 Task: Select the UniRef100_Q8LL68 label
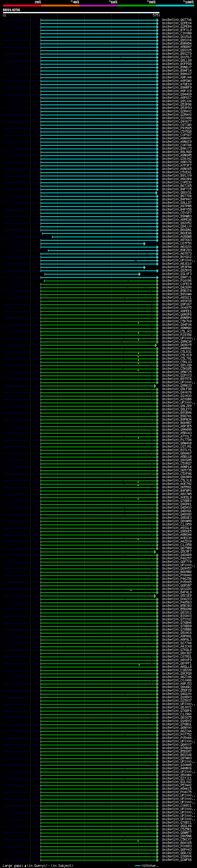coord(177,61)
